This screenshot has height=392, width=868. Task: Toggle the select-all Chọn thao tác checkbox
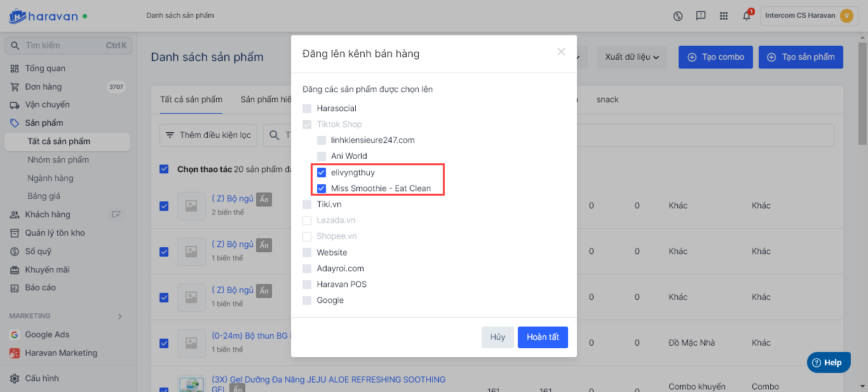coord(164,169)
